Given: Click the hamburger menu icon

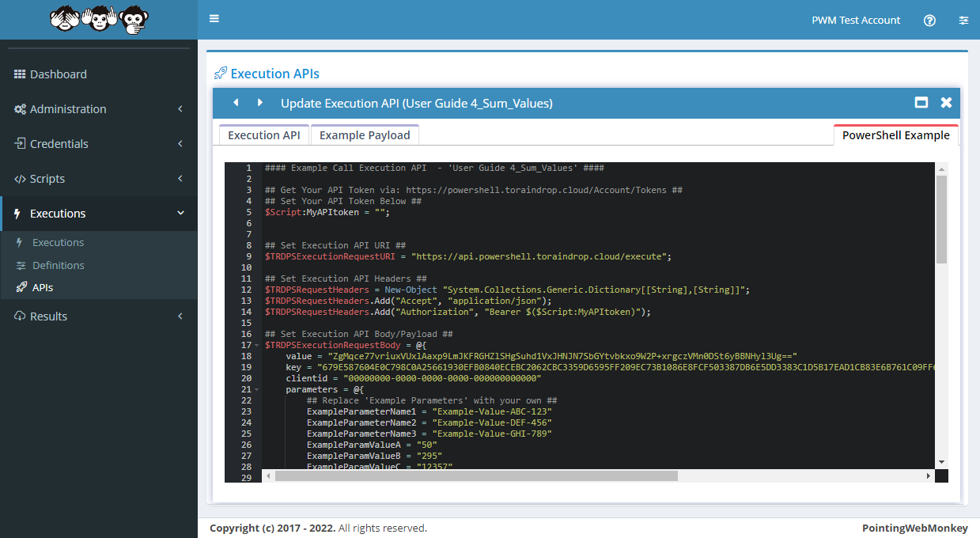Looking at the screenshot, I should [x=214, y=19].
